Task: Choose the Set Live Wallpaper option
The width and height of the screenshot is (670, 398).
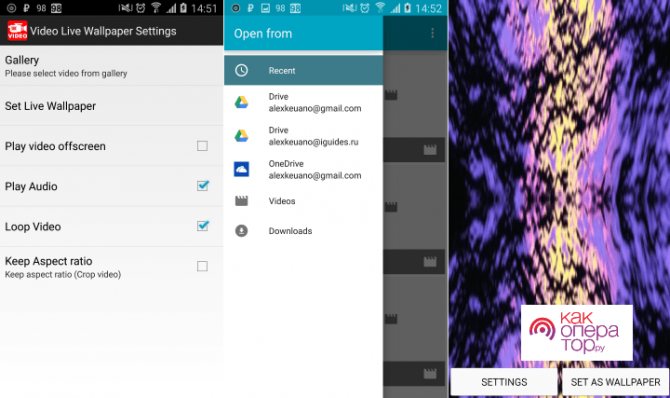Action: pyautogui.click(x=112, y=106)
